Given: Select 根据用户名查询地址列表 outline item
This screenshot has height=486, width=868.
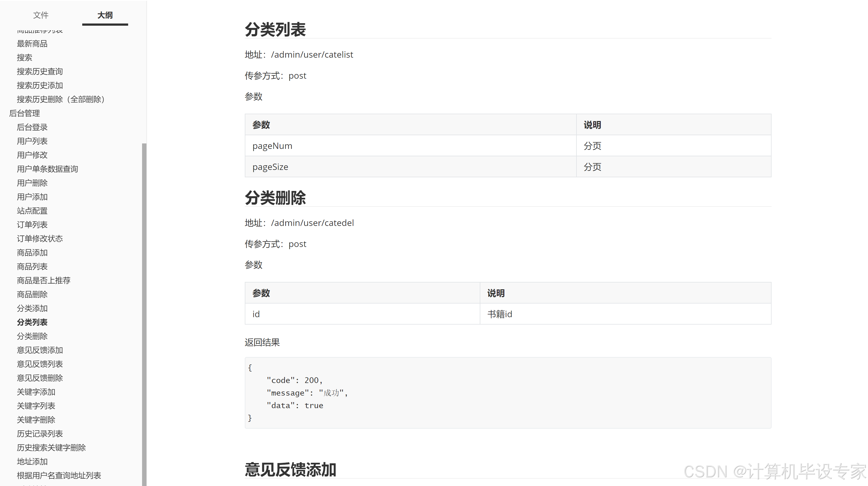Looking at the screenshot, I should [59, 476].
